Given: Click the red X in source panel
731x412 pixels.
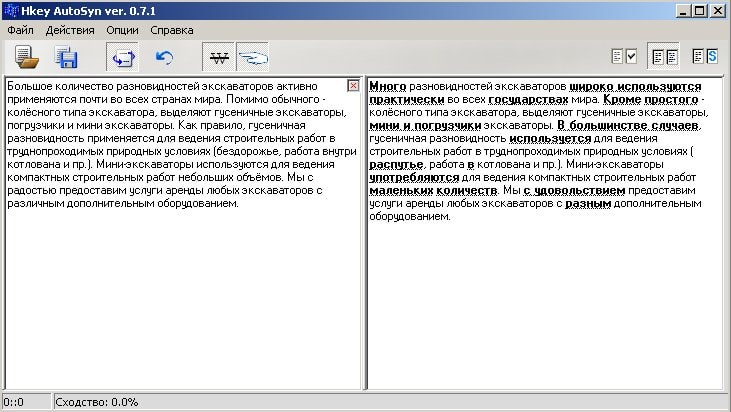Looking at the screenshot, I should 353,87.
